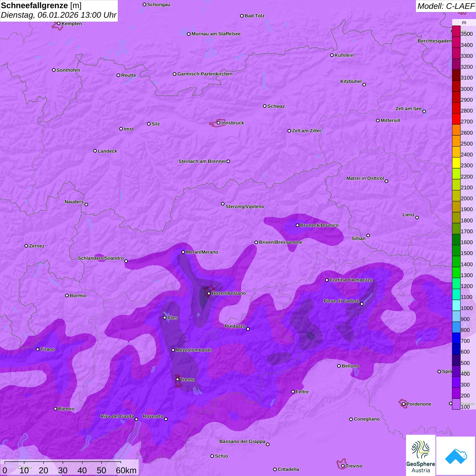This screenshot has height=476, width=476.
Task: Click the Pieve di Cadore label
Action: click(341, 301)
